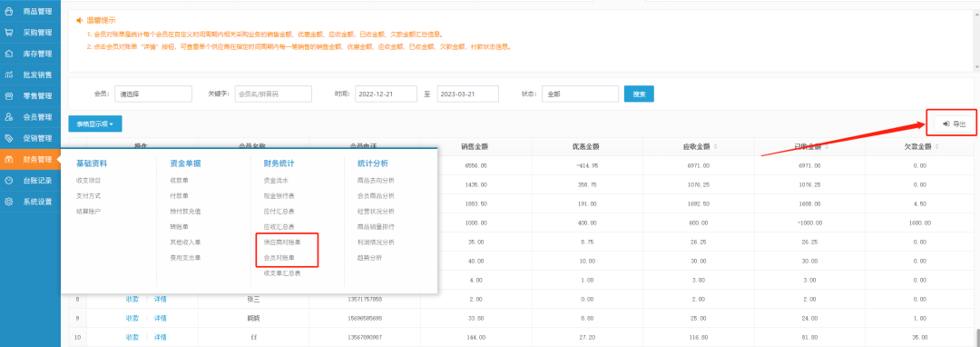Open the 会员 请选择 dropdown
The width and height of the screenshot is (980, 347).
(153, 94)
